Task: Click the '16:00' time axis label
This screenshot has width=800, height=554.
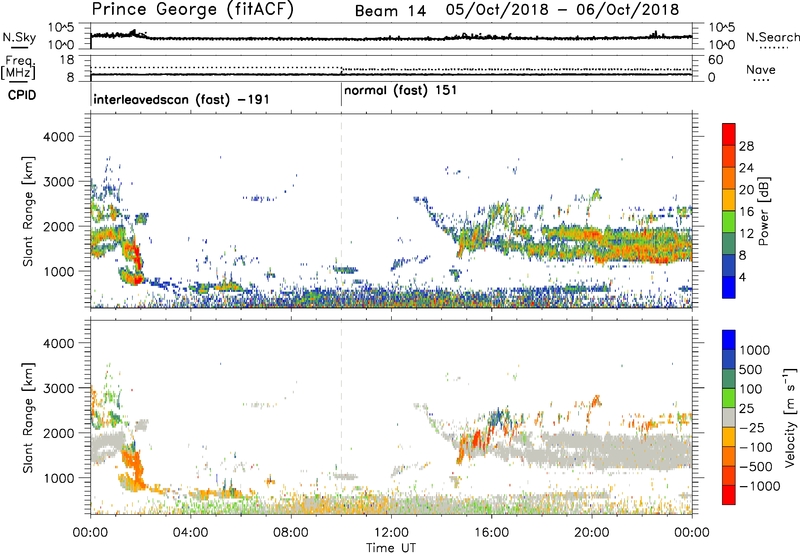Action: point(491,533)
